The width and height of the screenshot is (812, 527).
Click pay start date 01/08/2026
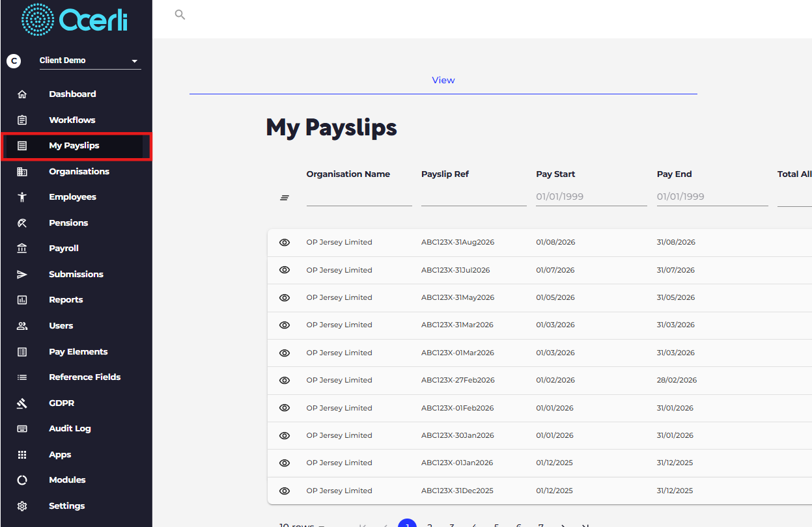(x=555, y=242)
